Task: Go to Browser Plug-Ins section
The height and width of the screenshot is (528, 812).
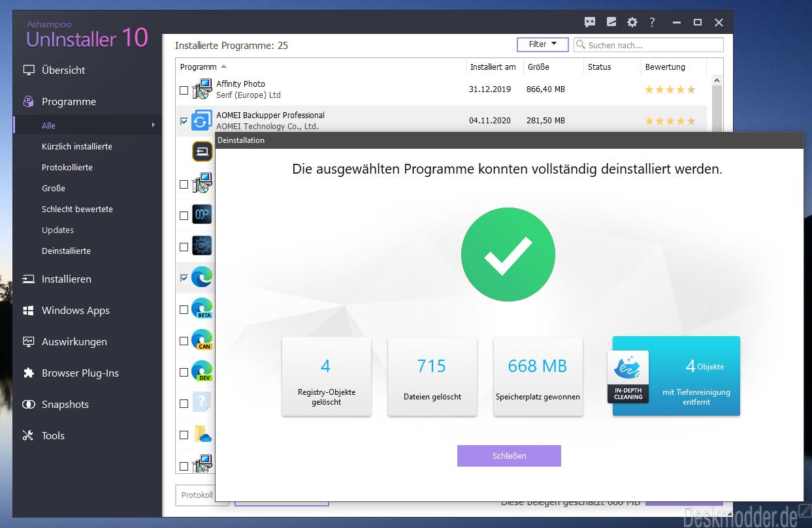Action: point(80,373)
